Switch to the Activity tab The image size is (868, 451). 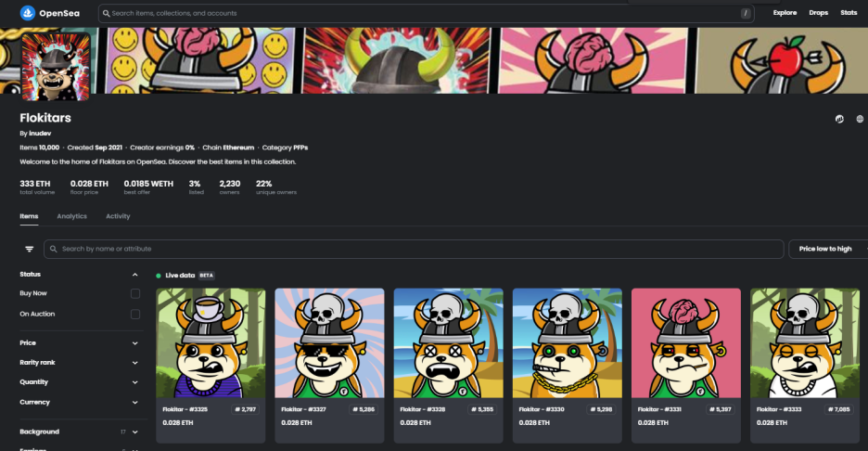(118, 216)
